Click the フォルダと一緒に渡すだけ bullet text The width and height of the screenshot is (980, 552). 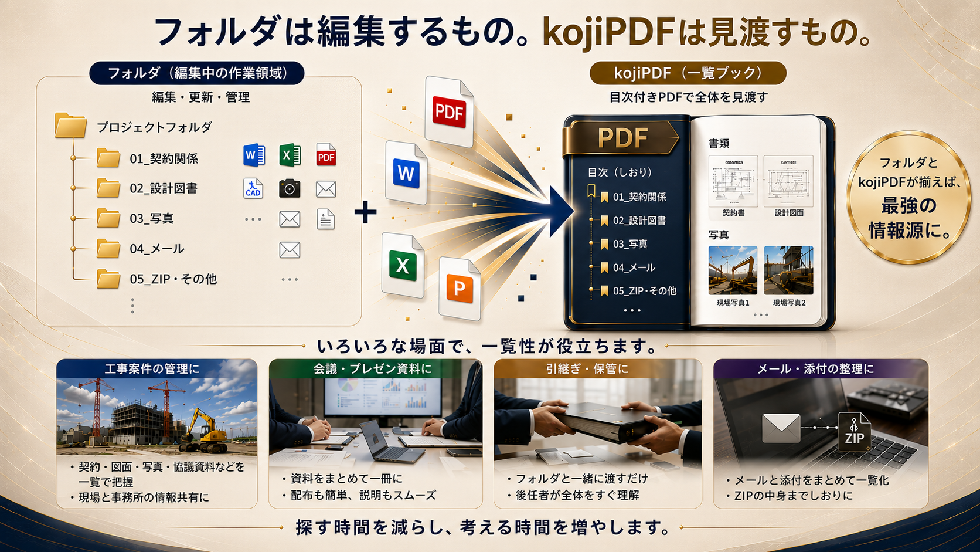pos(582,479)
